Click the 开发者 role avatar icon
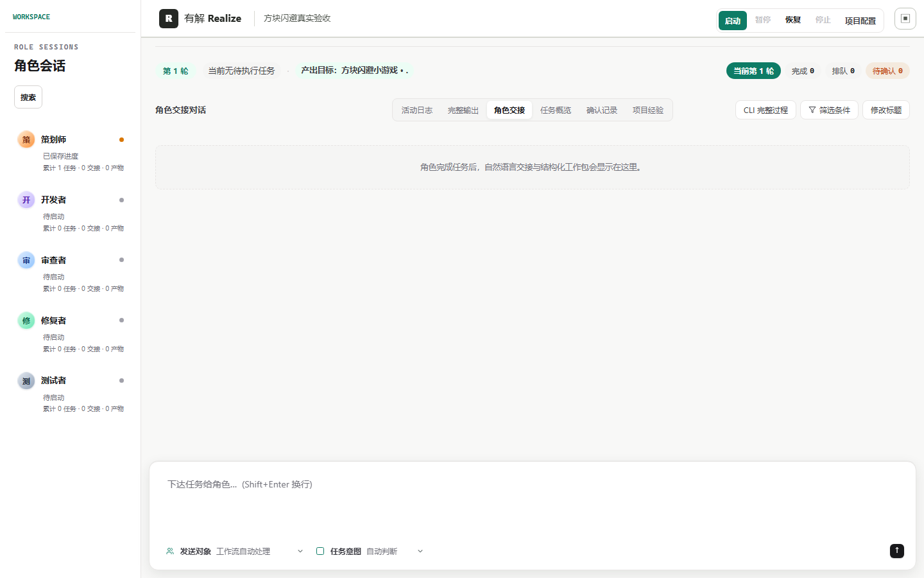 26,200
